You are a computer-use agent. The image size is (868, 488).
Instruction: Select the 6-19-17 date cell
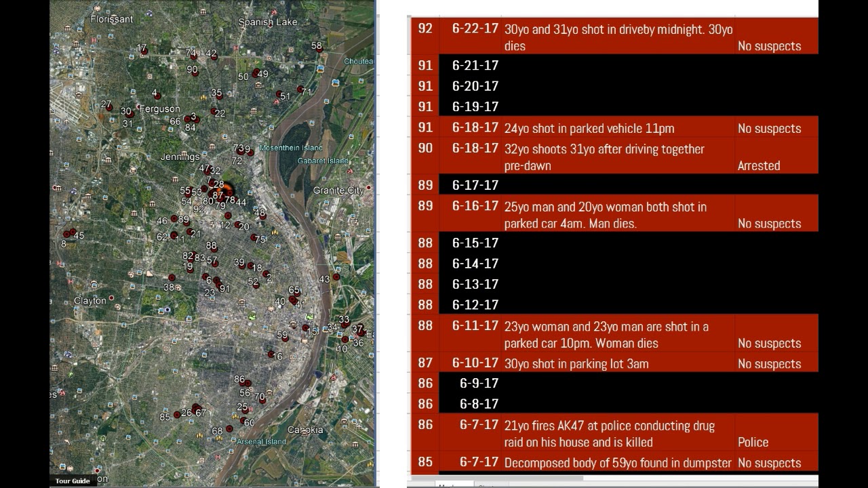pos(470,106)
